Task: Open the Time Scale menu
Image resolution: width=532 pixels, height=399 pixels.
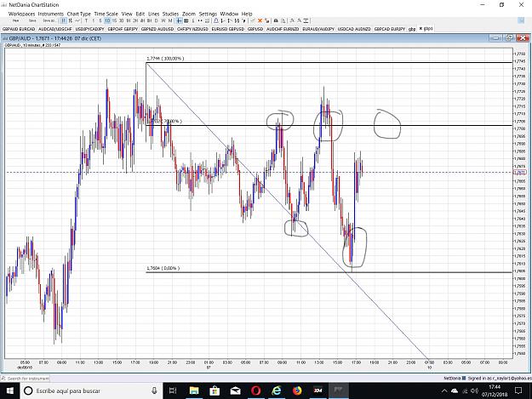Action: pos(106,14)
